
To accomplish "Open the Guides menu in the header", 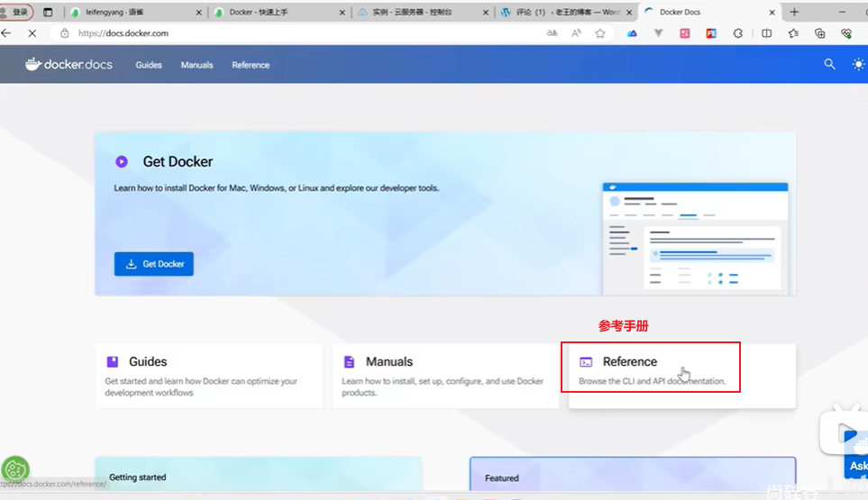I will click(x=149, y=65).
